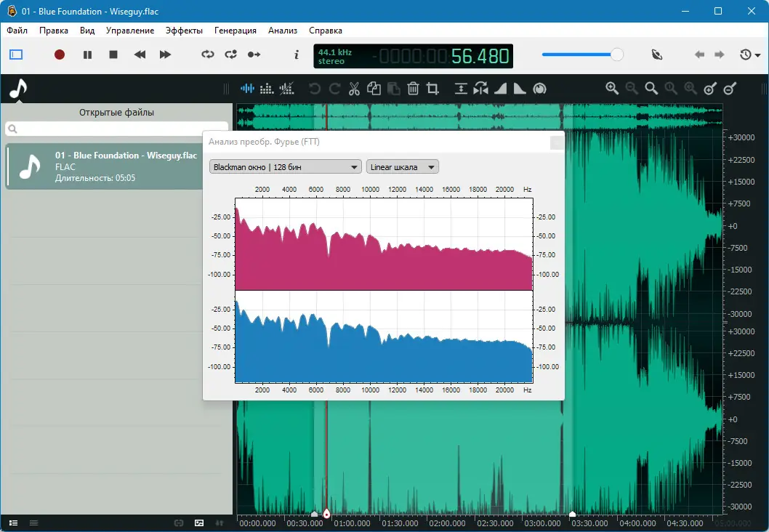Viewport: 769px width, 532px height.
Task: Rewind with the double left arrows
Action: 140,55
